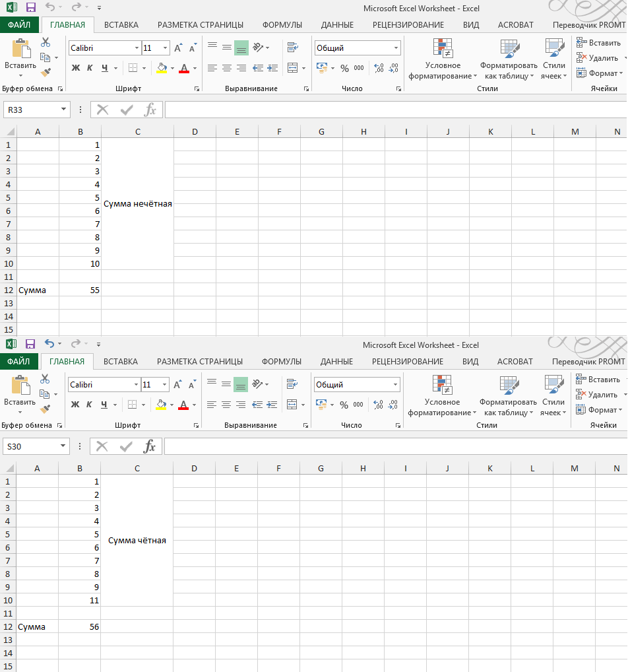
Task: Click Cut scissors in the R33 name-box window
Action: 46,42
